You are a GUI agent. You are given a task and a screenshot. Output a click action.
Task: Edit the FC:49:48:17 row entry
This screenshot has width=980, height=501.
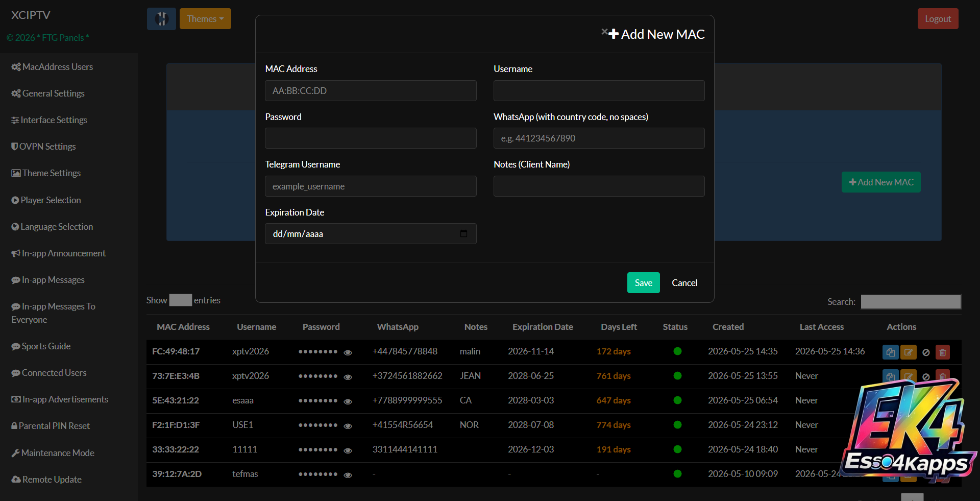909,352
